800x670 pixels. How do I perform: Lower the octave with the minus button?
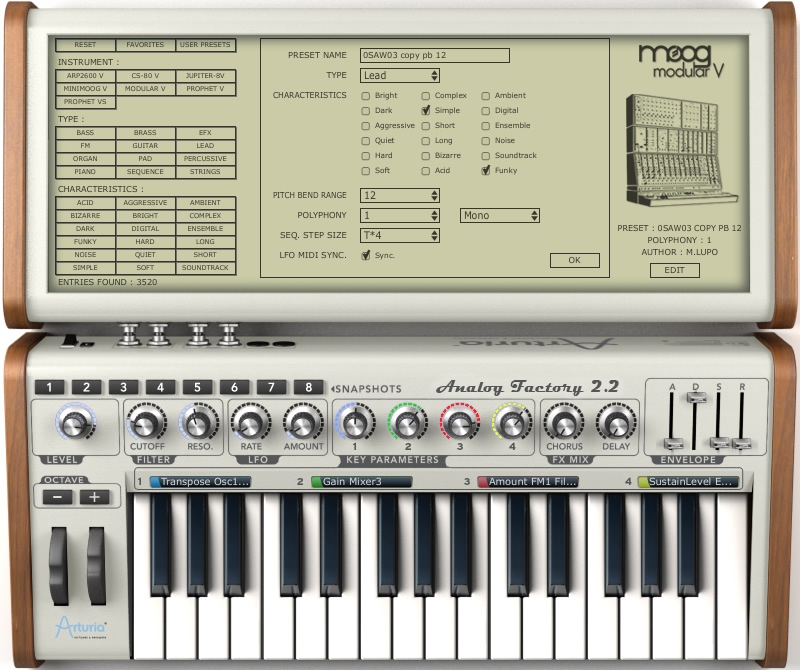pos(58,497)
